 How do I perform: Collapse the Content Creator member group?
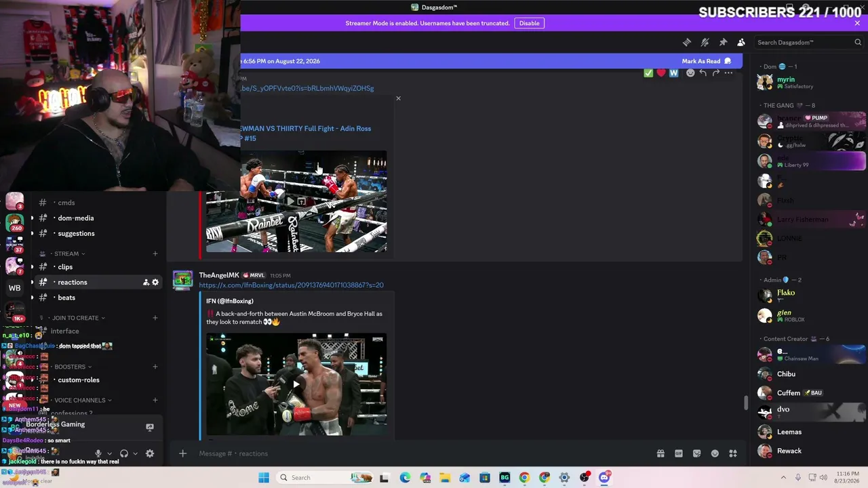794,339
